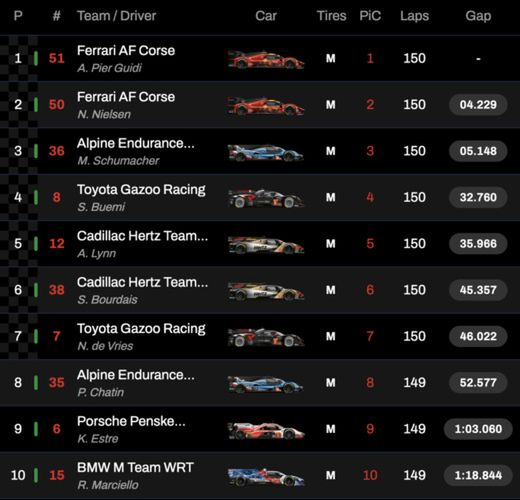Click the 1:03.060 gap badge
520x500 pixels.
(x=478, y=429)
